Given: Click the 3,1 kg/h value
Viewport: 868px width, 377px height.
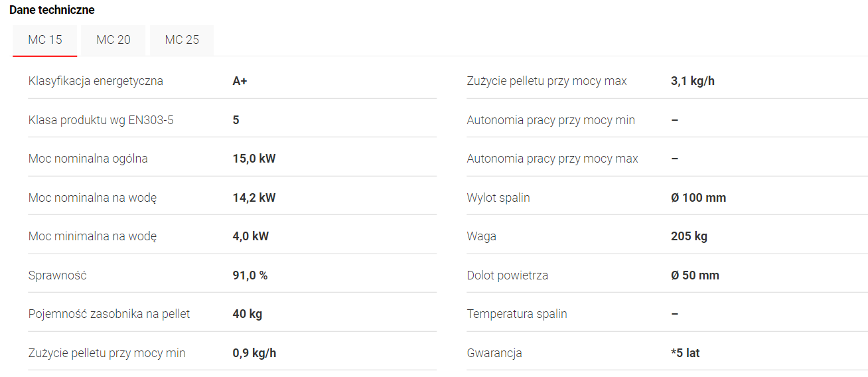Looking at the screenshot, I should (693, 81).
